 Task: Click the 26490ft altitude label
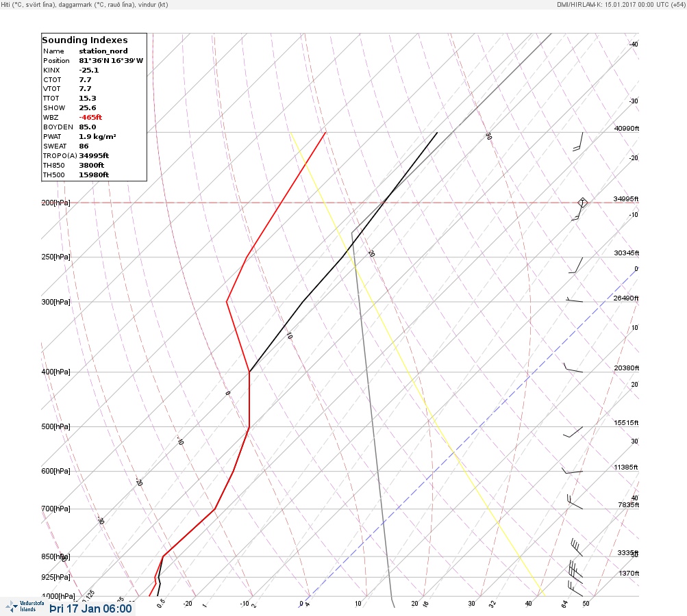point(626,298)
